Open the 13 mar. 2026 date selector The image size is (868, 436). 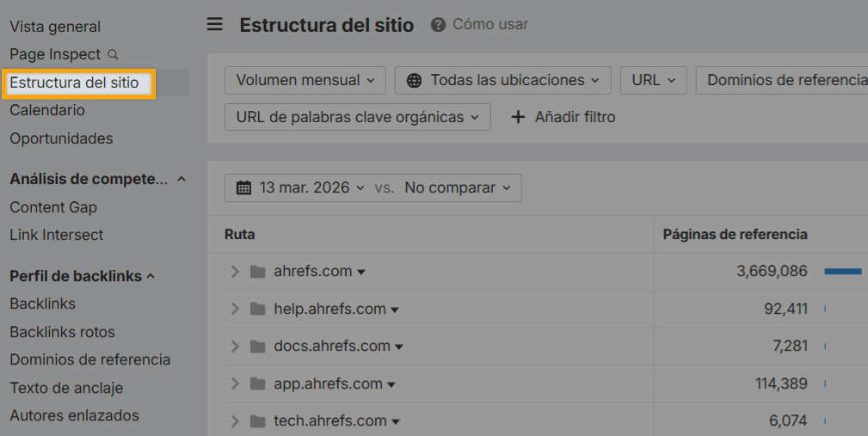(300, 187)
